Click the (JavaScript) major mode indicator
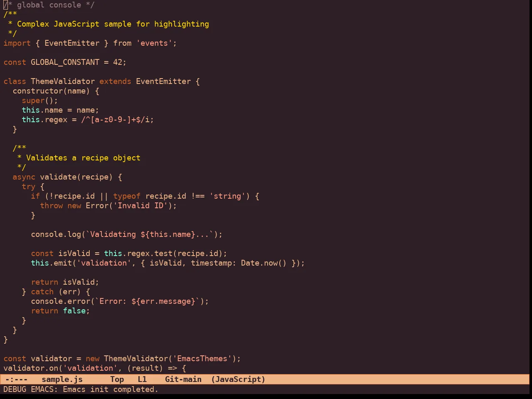The width and height of the screenshot is (532, 399). click(x=238, y=379)
